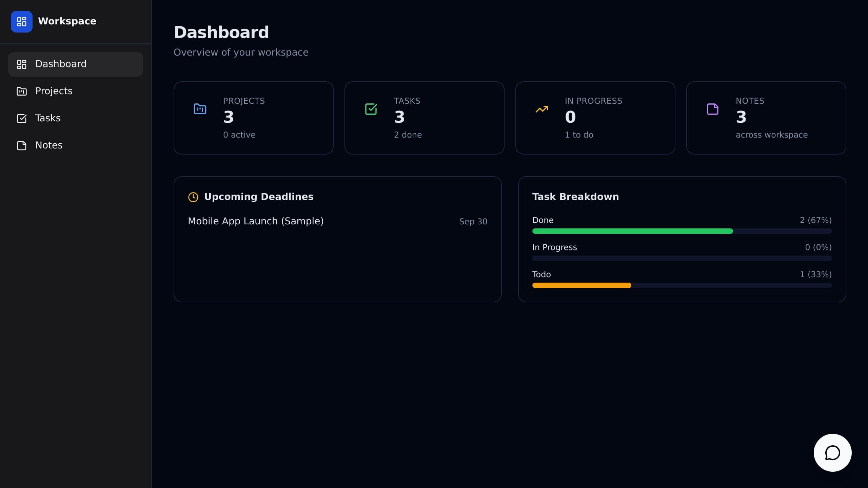Click the Notes page icon in sidebar
Viewport: 868px width, 488px height.
(x=22, y=146)
